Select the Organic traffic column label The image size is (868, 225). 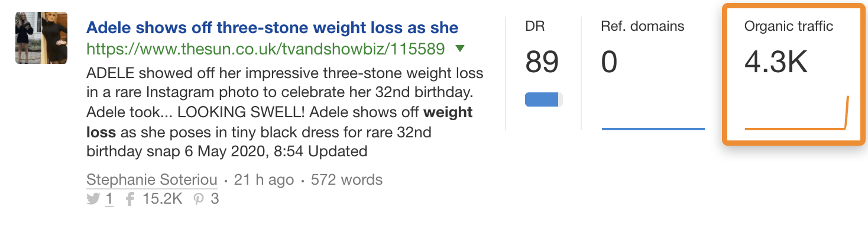[789, 26]
